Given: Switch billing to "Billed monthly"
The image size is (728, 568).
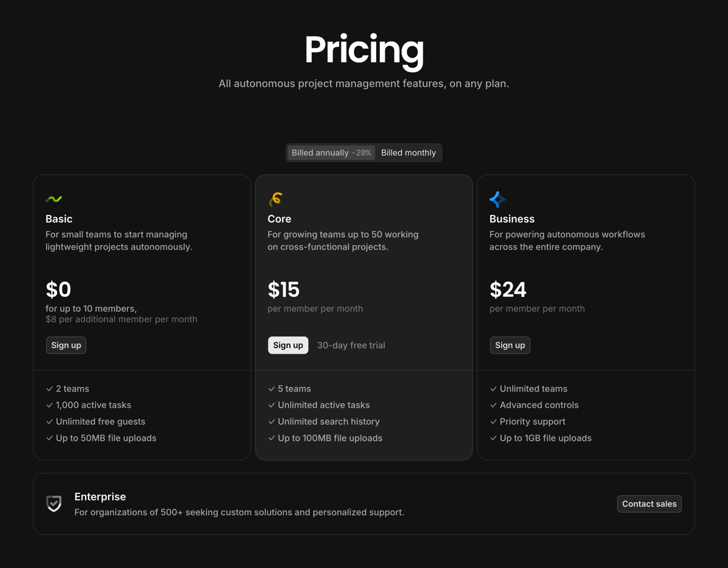Looking at the screenshot, I should pos(408,152).
